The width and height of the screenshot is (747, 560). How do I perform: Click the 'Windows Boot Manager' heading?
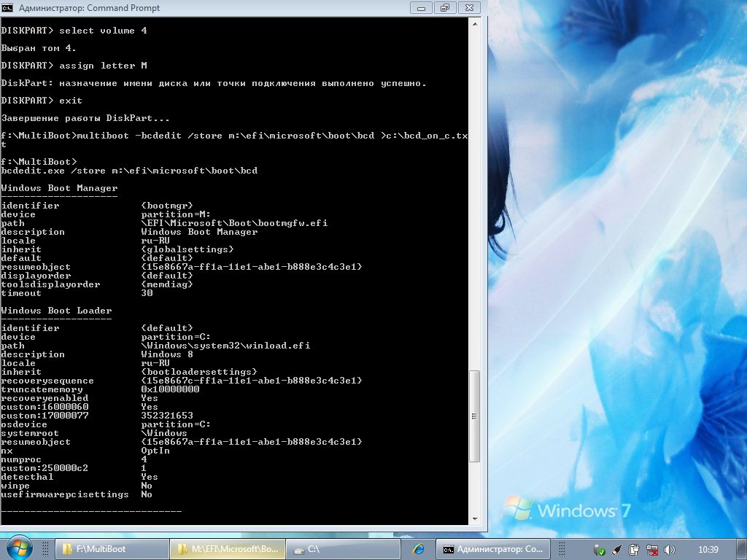tap(59, 188)
